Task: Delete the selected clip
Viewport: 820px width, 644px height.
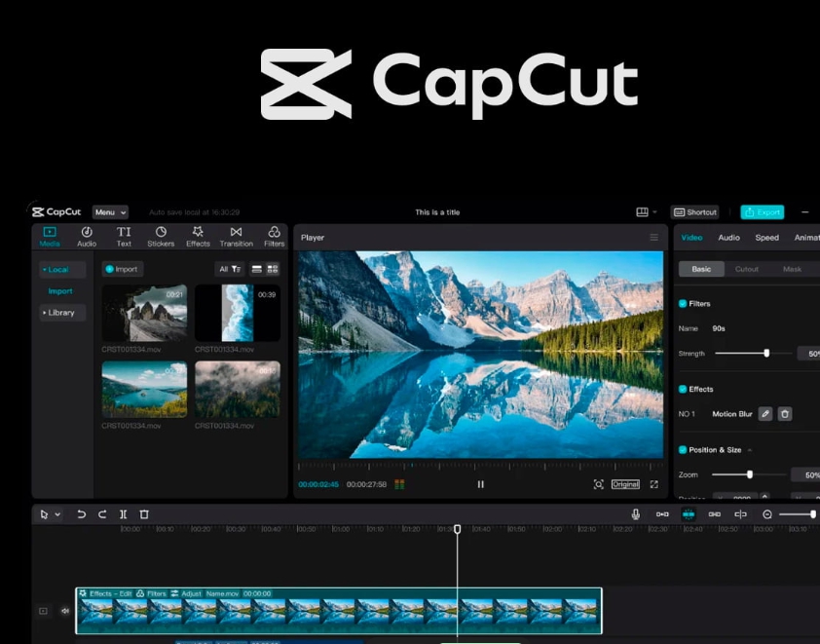Action: pyautogui.click(x=144, y=514)
